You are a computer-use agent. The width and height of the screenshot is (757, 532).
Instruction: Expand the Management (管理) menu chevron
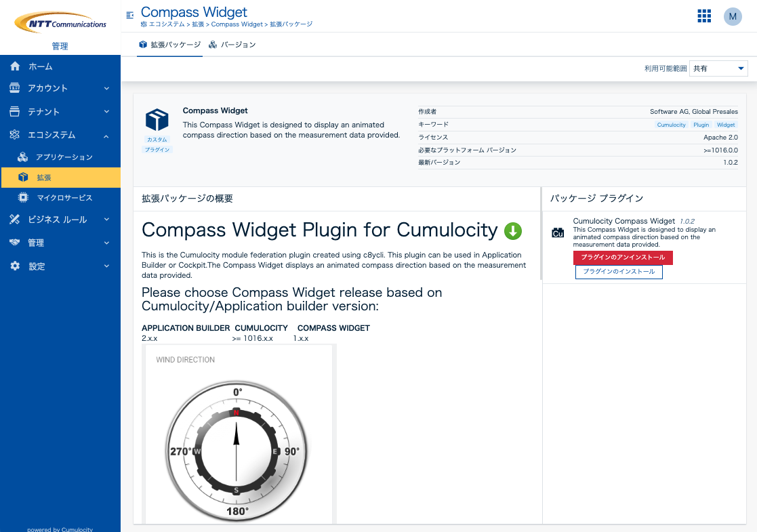point(106,243)
